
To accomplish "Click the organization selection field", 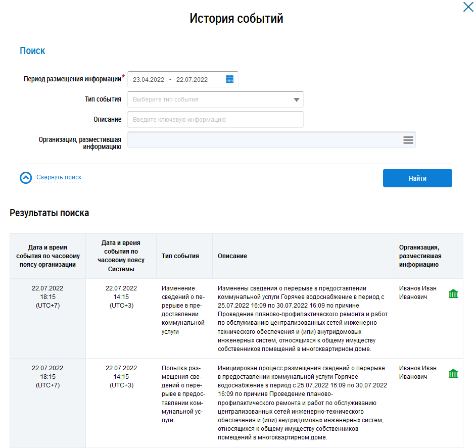I will pyautogui.click(x=263, y=140).
